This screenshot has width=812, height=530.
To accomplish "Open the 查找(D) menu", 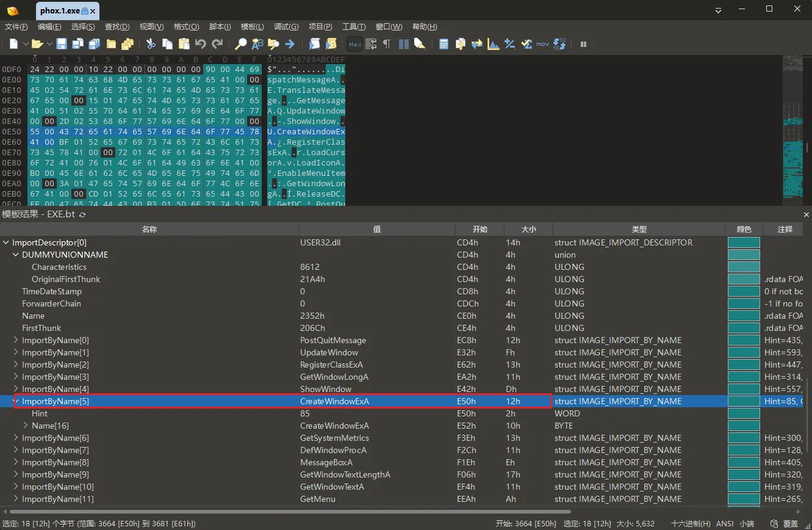I will pyautogui.click(x=117, y=27).
